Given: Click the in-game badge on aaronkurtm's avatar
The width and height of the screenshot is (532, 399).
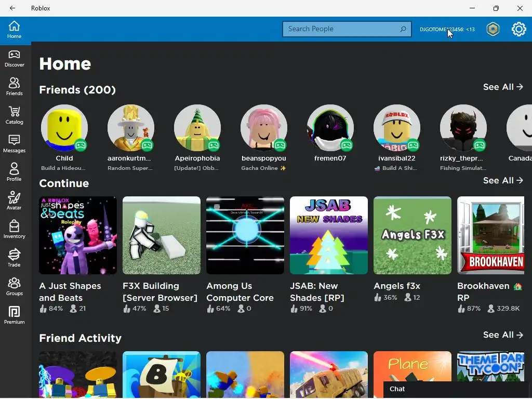Looking at the screenshot, I should (x=147, y=145).
